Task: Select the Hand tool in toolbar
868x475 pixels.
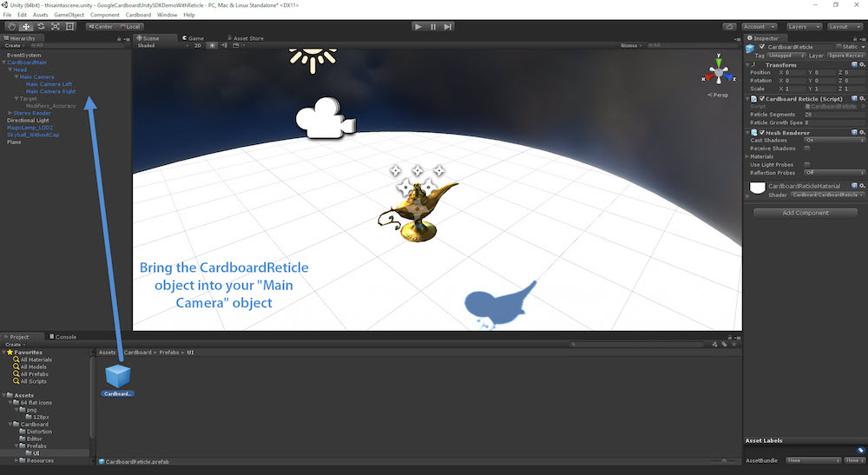Action: [x=11, y=27]
